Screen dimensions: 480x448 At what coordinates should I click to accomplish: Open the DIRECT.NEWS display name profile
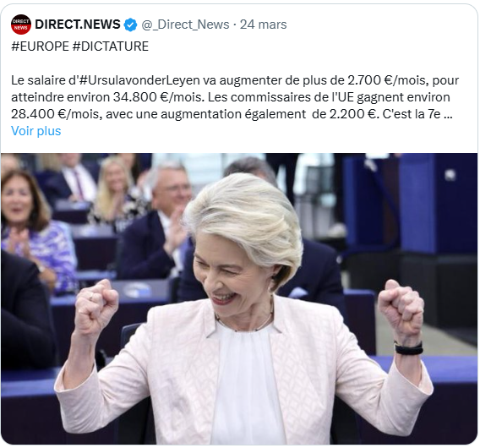[x=78, y=25]
